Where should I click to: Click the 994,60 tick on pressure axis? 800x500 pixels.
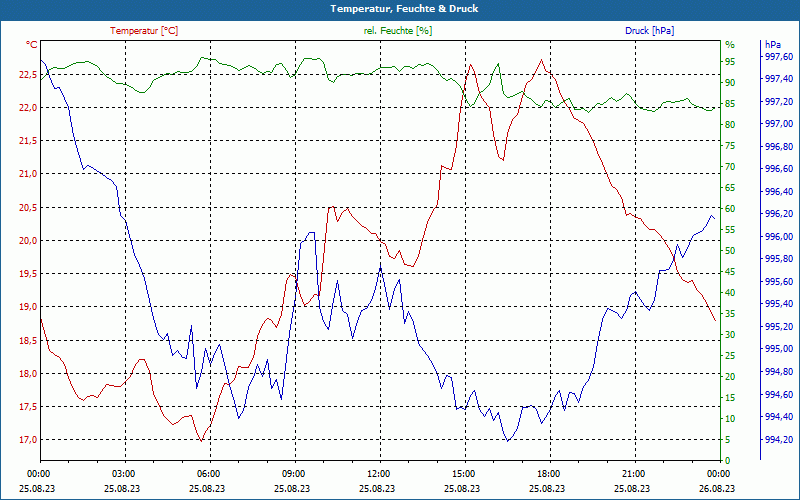779,394
